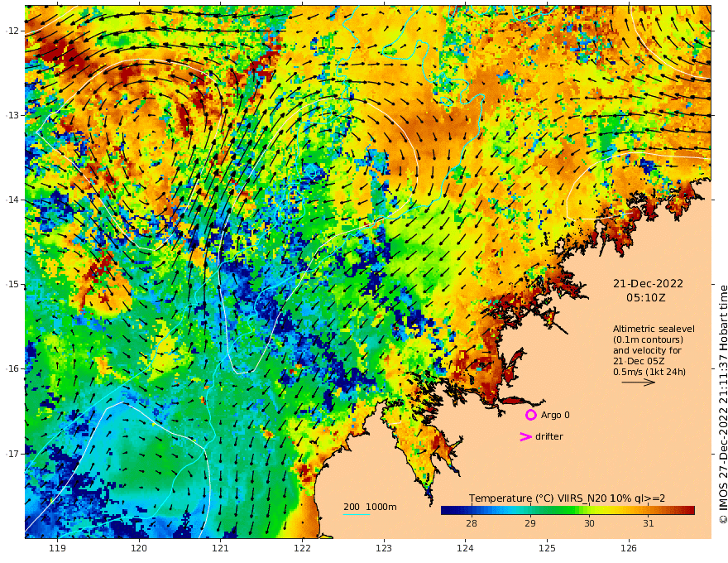The height and width of the screenshot is (563, 728).
Task: Click the '21 Dec 05Z' caption line
Action: point(639,361)
